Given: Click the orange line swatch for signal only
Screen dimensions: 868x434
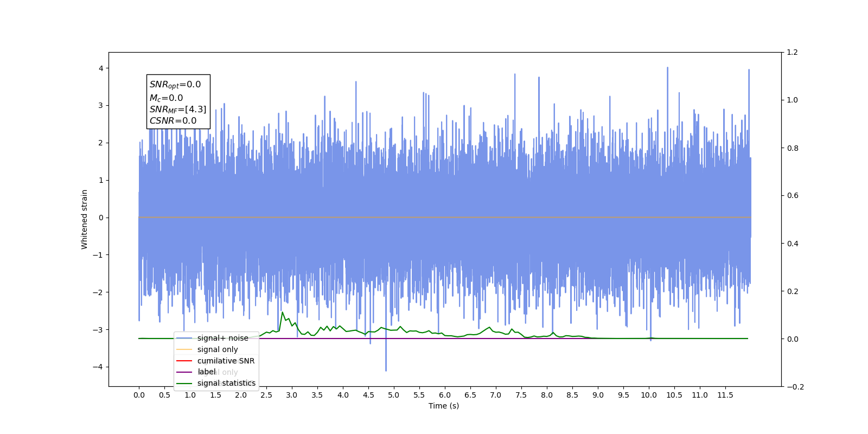Looking at the screenshot, I should tap(184, 349).
